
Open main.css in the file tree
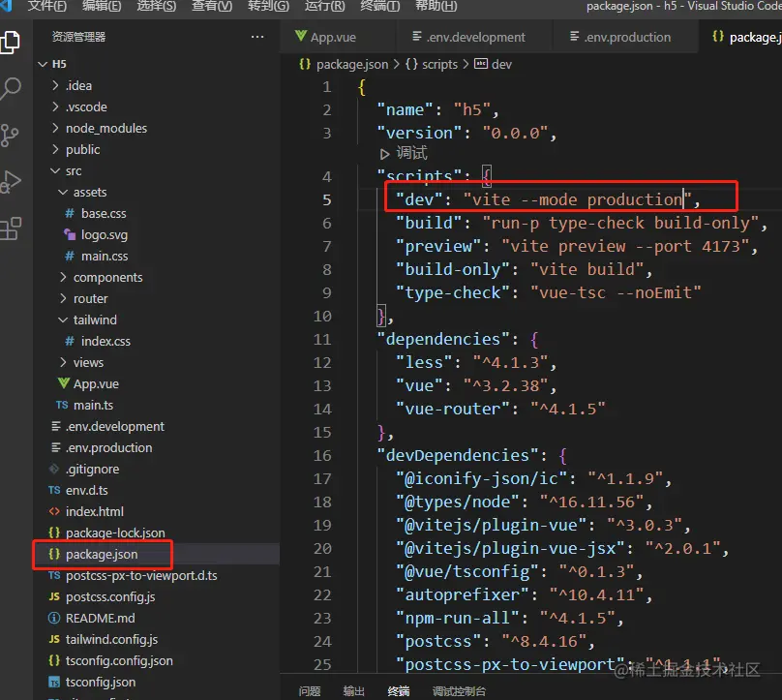pos(157,256)
